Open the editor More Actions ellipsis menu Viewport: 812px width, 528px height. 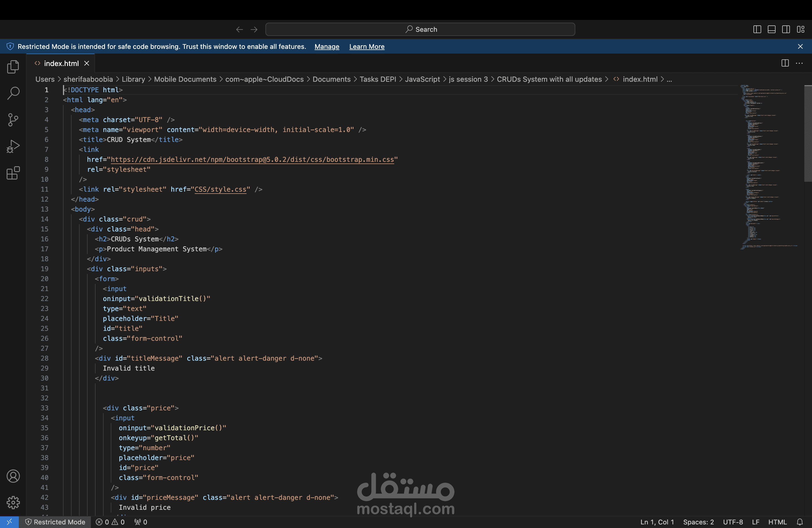(799, 63)
